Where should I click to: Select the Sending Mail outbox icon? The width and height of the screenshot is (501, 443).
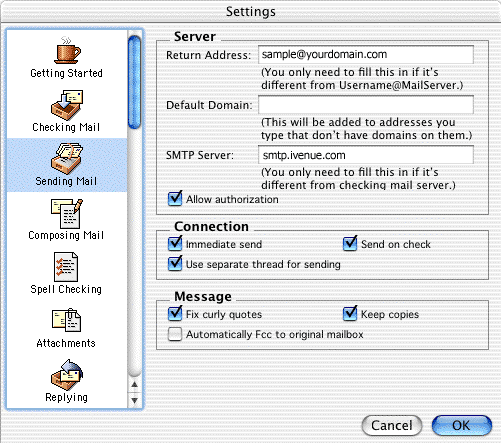tap(67, 159)
